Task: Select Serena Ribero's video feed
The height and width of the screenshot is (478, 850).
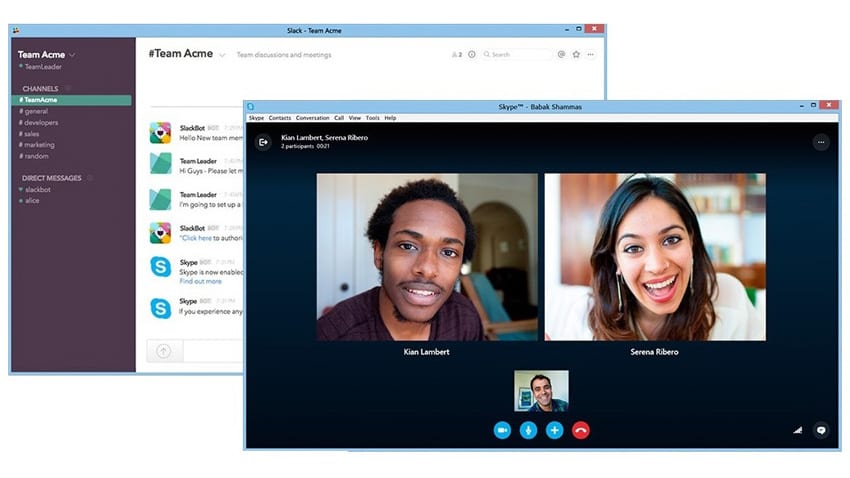Action: pos(655,257)
